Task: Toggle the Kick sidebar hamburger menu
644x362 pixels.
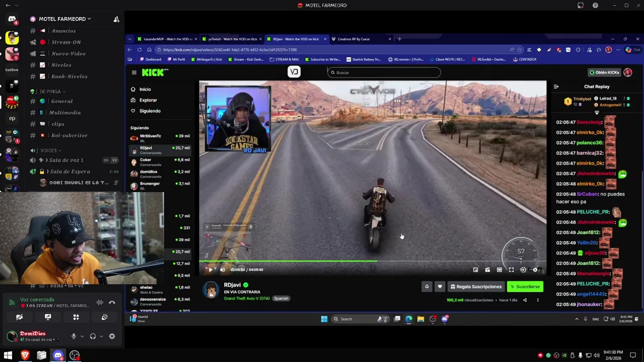Action: (134, 72)
